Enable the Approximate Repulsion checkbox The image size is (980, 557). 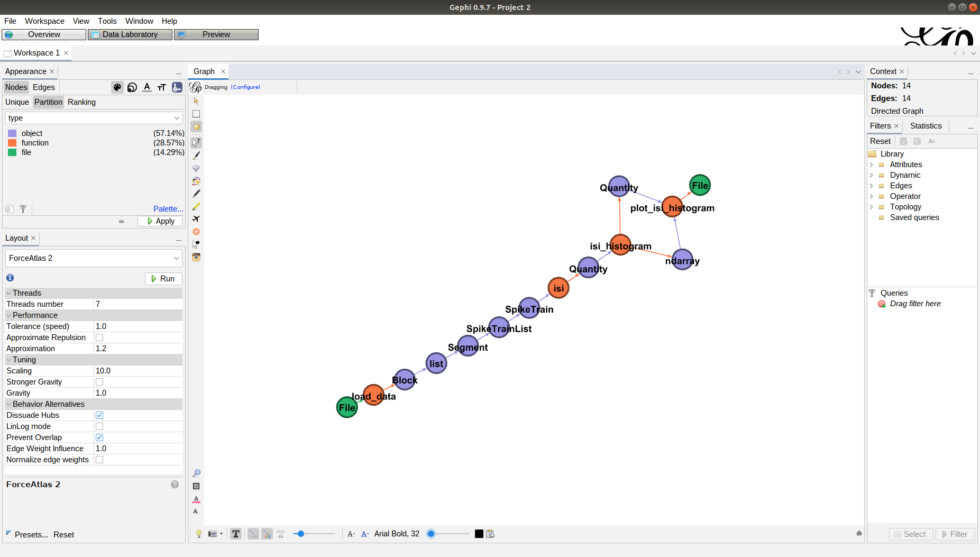click(99, 337)
